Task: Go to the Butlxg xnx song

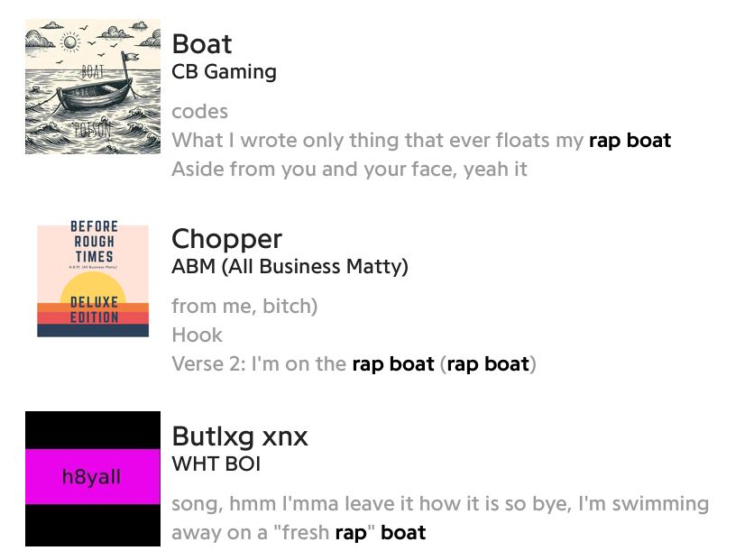Action: (x=240, y=437)
